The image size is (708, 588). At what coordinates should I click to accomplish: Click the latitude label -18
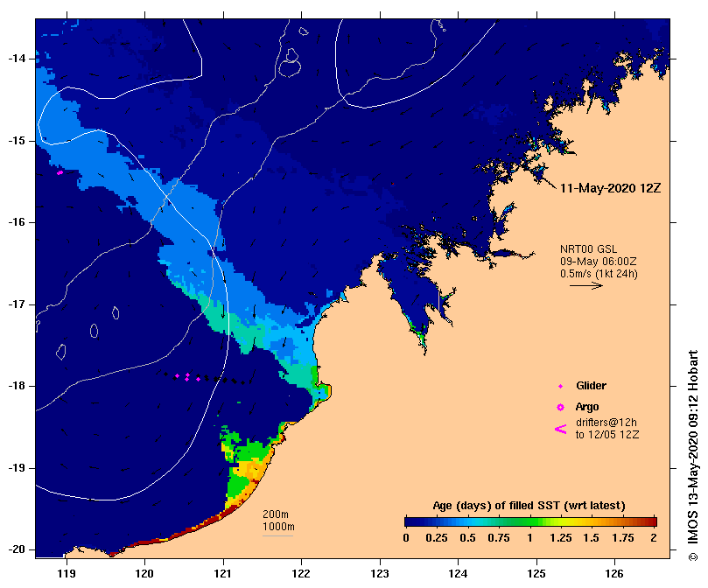pyautogui.click(x=17, y=386)
